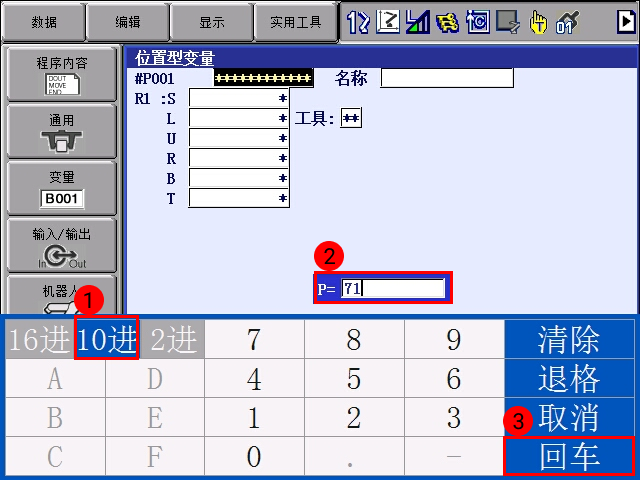Click the R axis value field
The image size is (640, 480).
239,158
